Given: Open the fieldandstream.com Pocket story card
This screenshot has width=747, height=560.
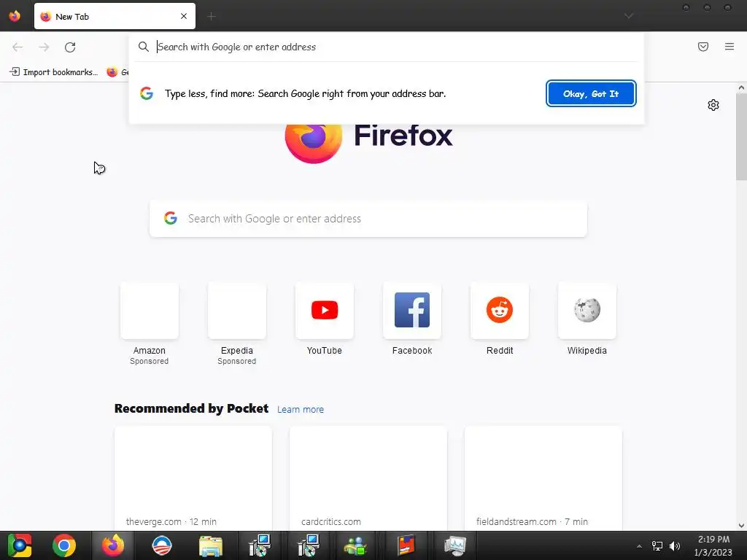Looking at the screenshot, I should (x=543, y=478).
